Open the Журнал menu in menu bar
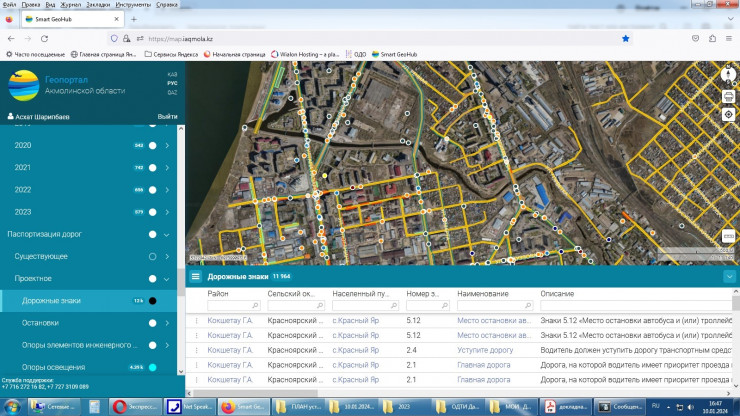Image resolution: width=740 pixels, height=416 pixels. coord(70,4)
